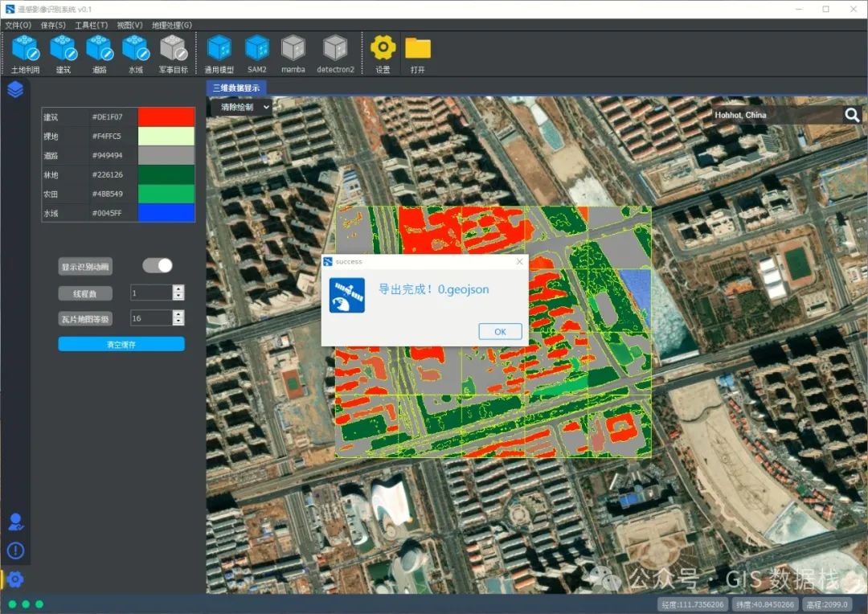Click the Hohhot, China search field
This screenshot has height=614, width=868.
coord(776,115)
